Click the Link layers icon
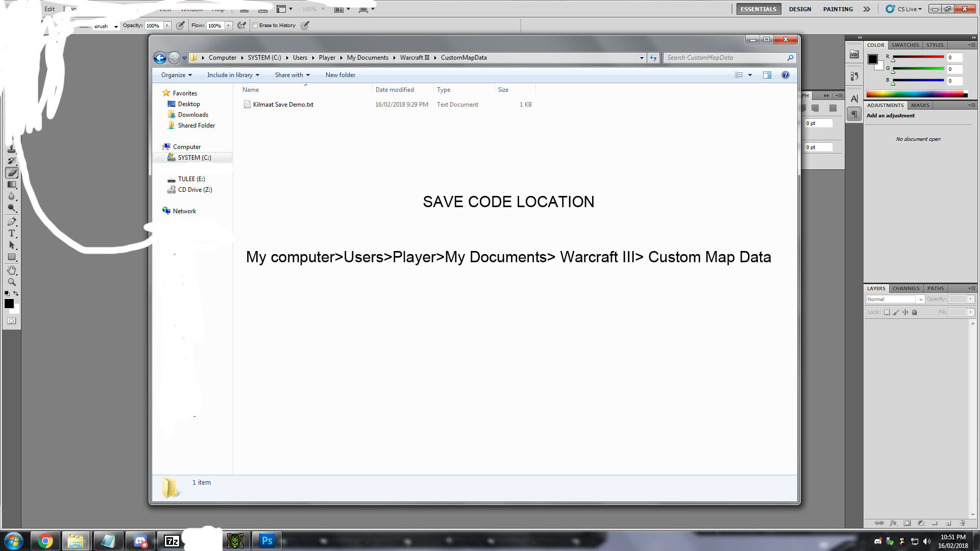The width and height of the screenshot is (980, 551). click(879, 523)
